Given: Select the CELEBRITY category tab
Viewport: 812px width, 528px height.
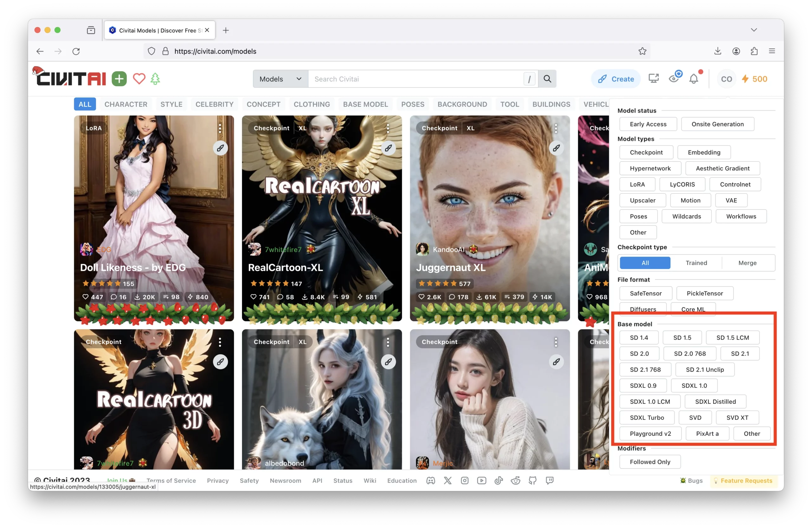Looking at the screenshot, I should [214, 104].
